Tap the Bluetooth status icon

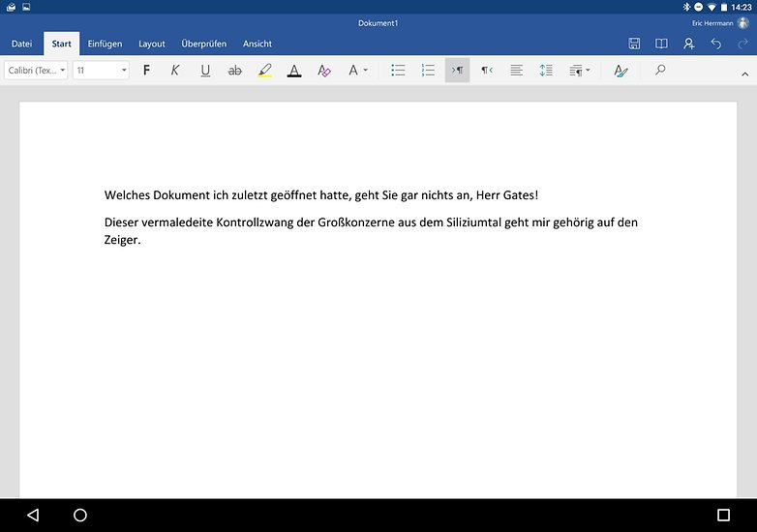[x=686, y=7]
